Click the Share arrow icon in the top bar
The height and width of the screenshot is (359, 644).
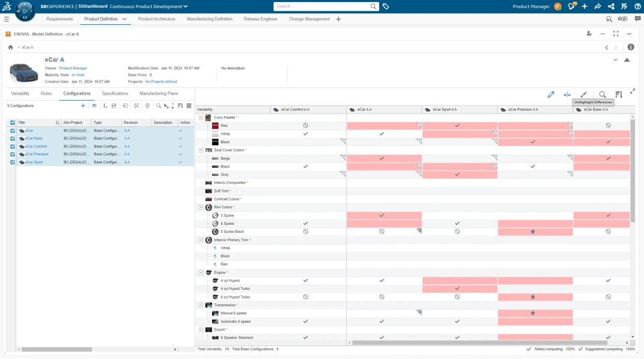598,6
